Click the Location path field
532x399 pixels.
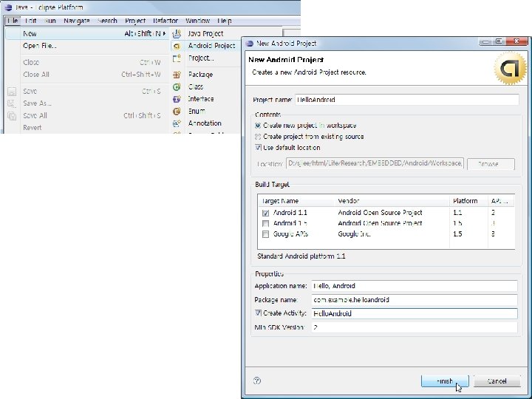[375, 163]
